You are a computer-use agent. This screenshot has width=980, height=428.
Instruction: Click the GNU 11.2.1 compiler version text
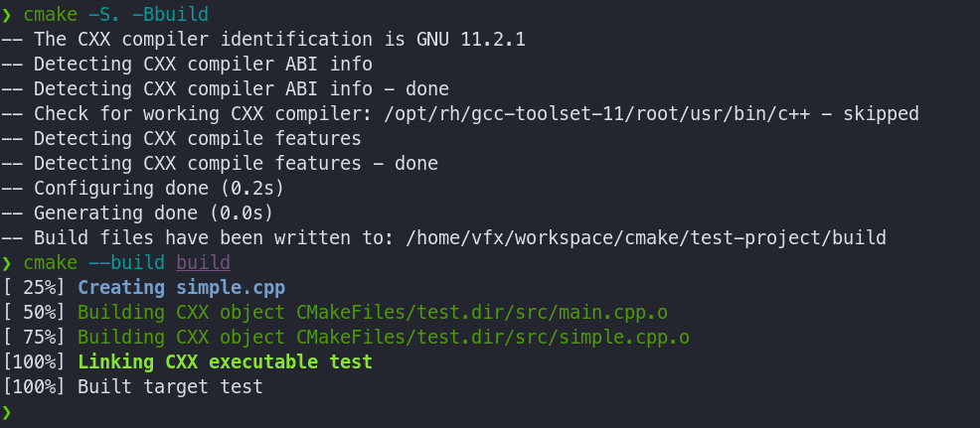click(471, 40)
